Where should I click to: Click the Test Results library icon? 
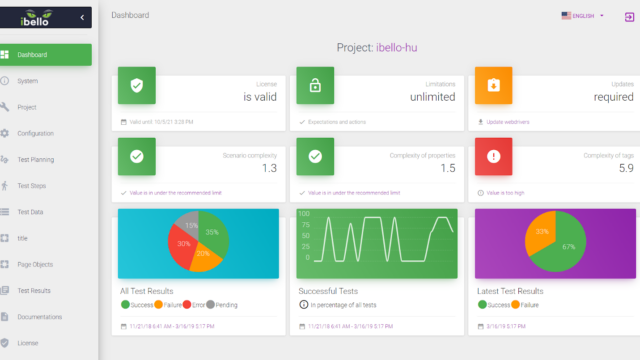(x=4, y=291)
